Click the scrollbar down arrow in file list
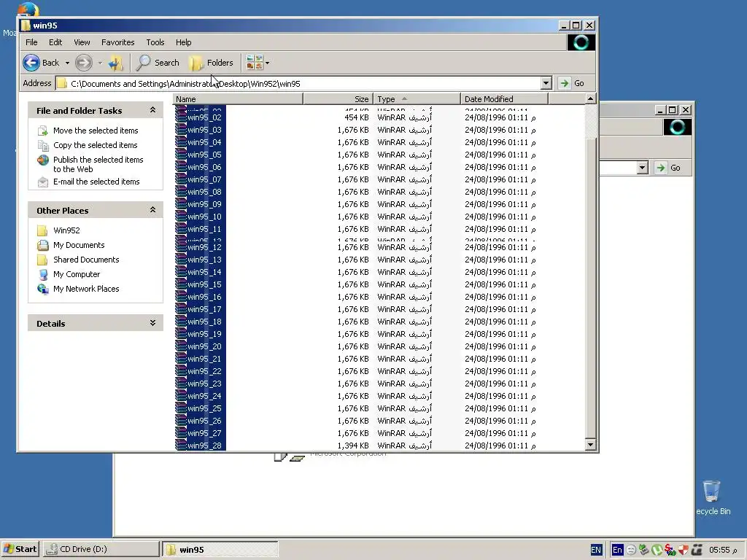Image resolution: width=747 pixels, height=560 pixels. pyautogui.click(x=590, y=445)
